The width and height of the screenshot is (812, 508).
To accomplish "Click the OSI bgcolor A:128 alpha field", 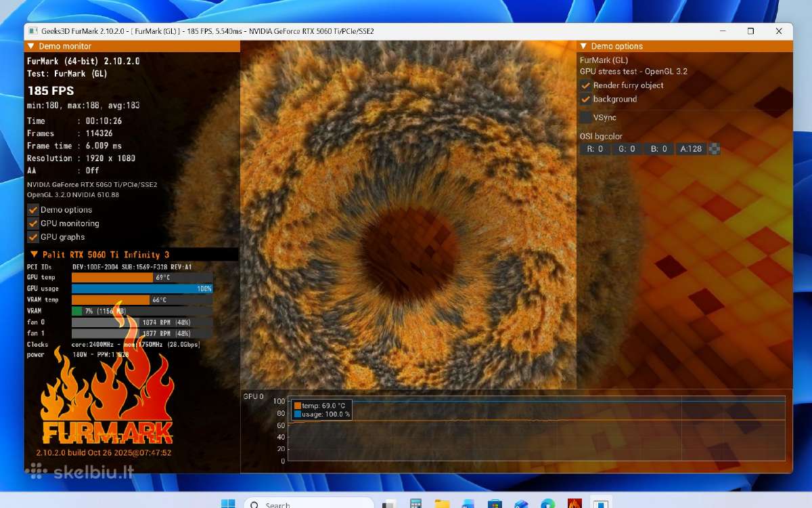I will pyautogui.click(x=691, y=149).
